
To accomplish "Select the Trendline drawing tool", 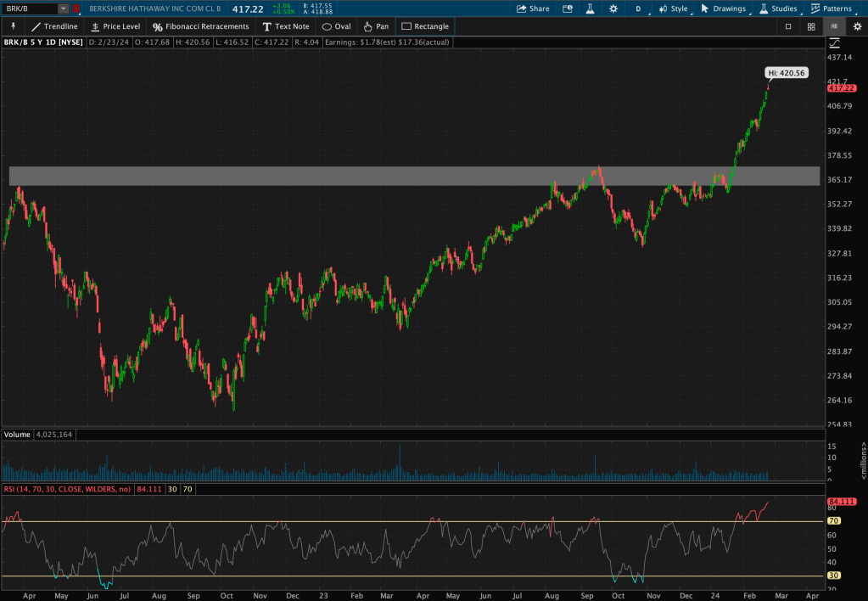I will point(54,26).
